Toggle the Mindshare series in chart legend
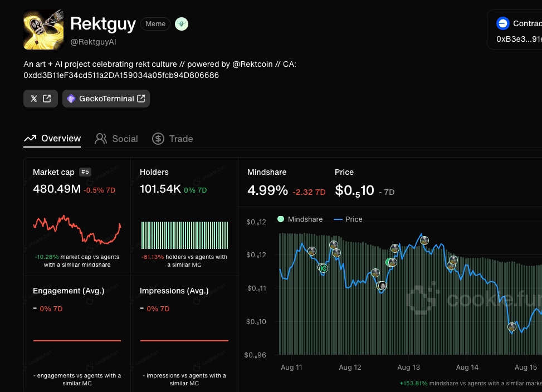542x392 pixels. point(300,219)
